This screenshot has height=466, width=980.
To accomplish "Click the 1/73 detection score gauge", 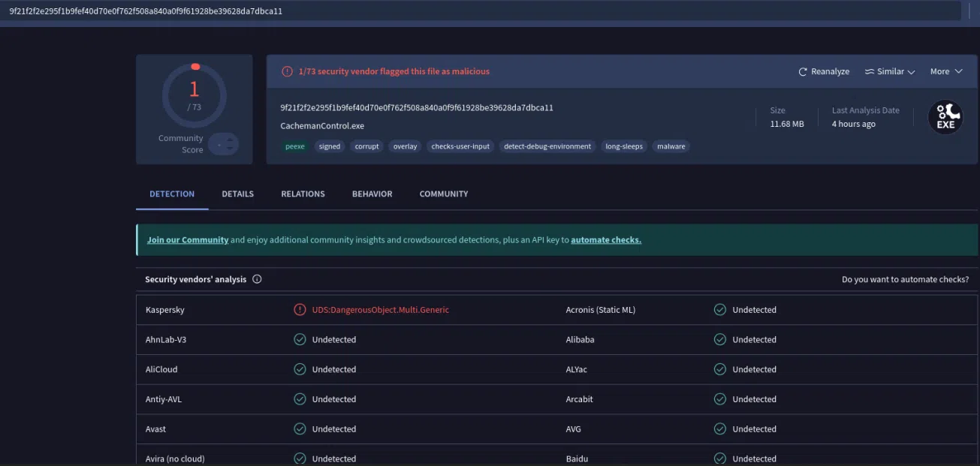I will click(x=194, y=95).
